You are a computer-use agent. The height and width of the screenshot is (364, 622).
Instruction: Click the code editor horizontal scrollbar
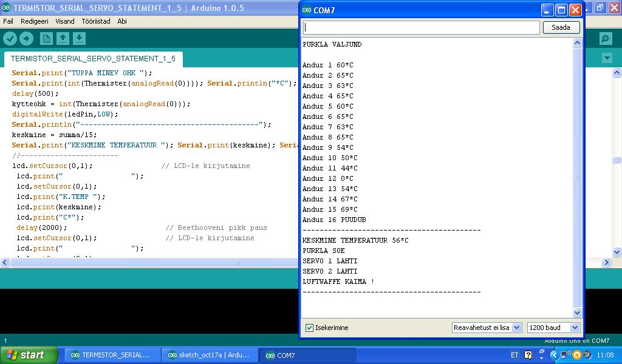[x=237, y=263]
